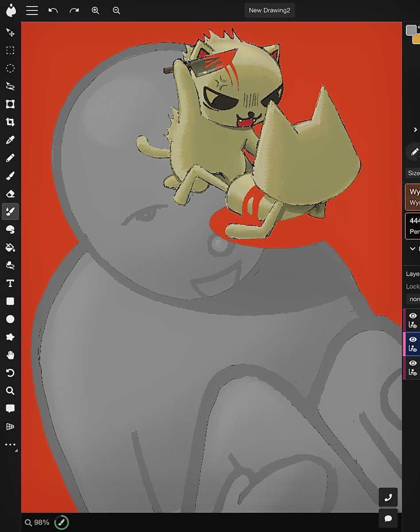Start a voice call with phone button

[x=388, y=497]
